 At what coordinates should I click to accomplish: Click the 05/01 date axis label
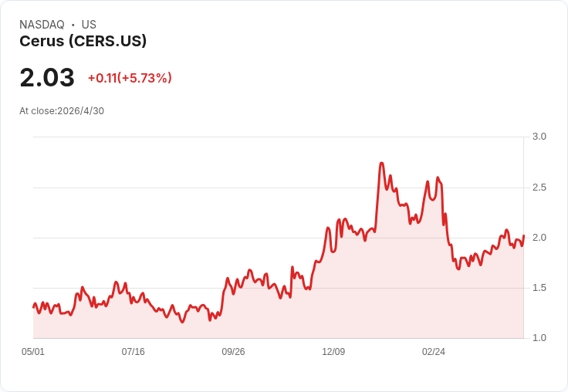33,352
